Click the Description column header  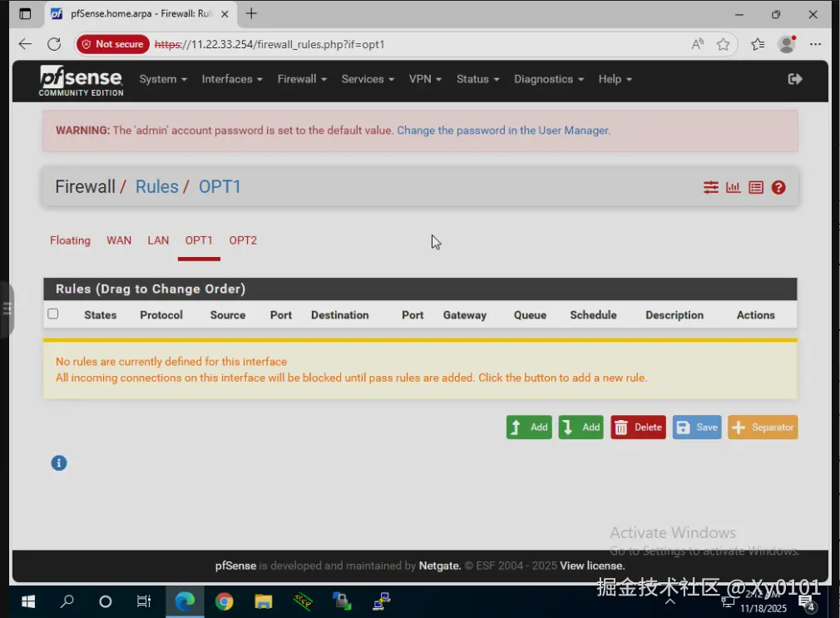coord(674,314)
